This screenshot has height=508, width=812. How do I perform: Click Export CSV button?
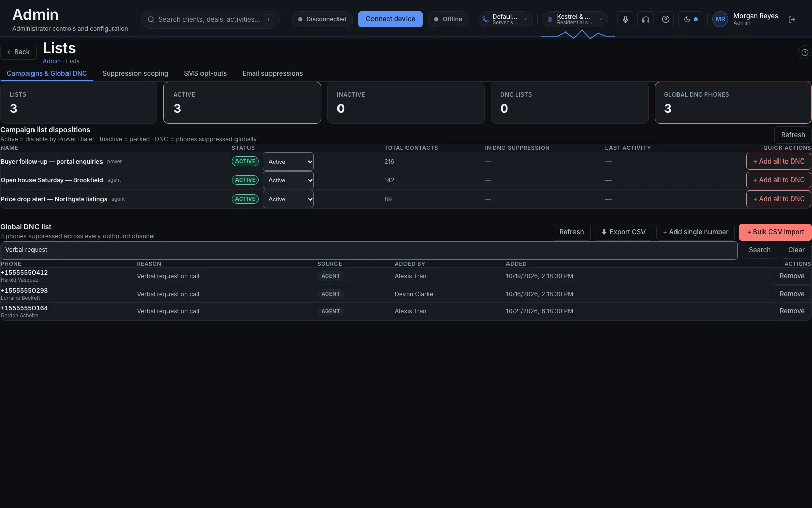point(623,232)
